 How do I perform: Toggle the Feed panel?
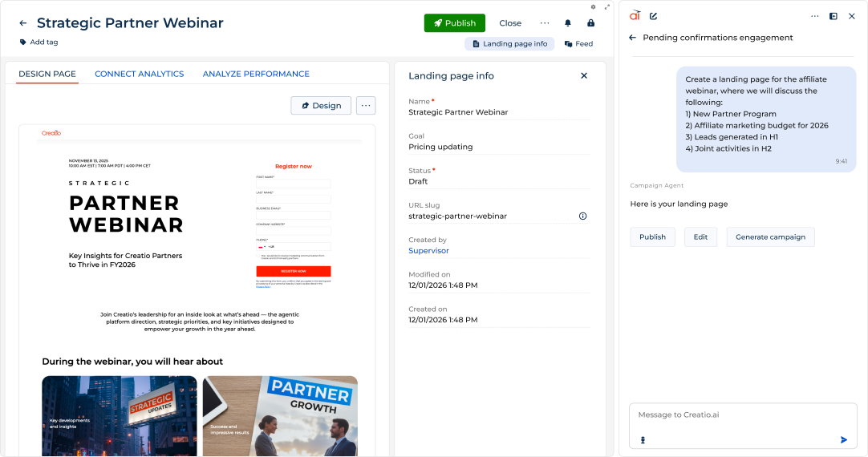point(578,44)
